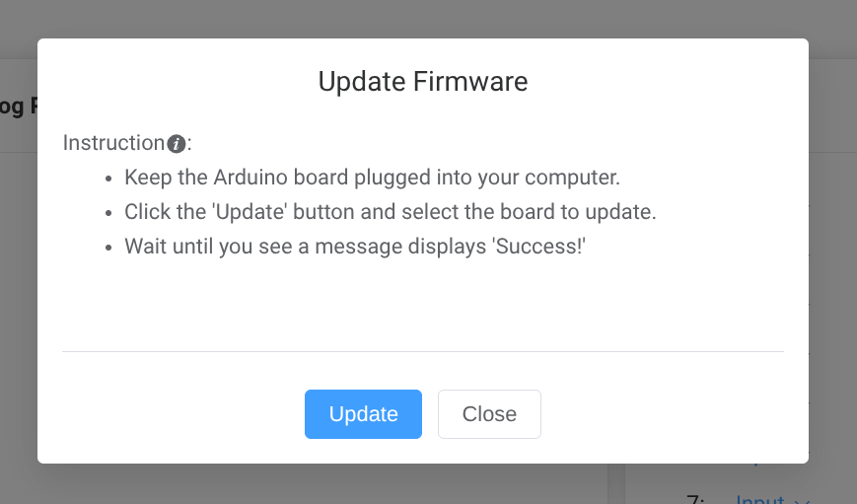Click the Instruction label text
The image size is (857, 504).
(112, 143)
